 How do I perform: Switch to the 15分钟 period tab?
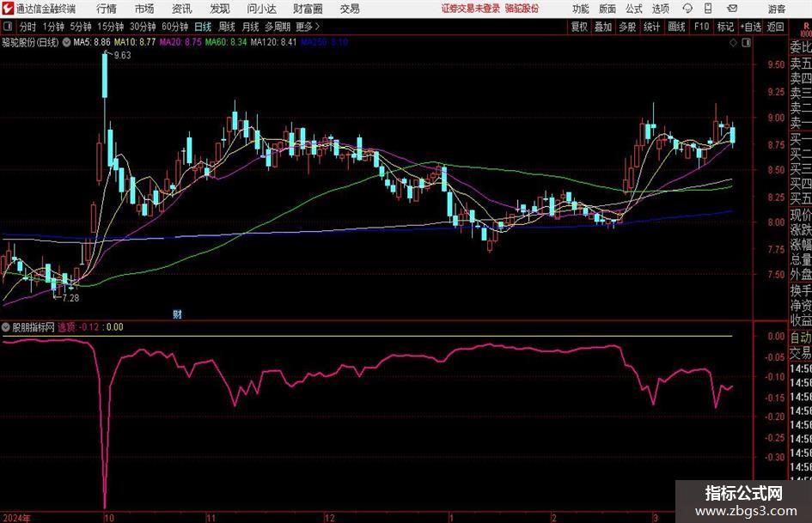coord(110,27)
